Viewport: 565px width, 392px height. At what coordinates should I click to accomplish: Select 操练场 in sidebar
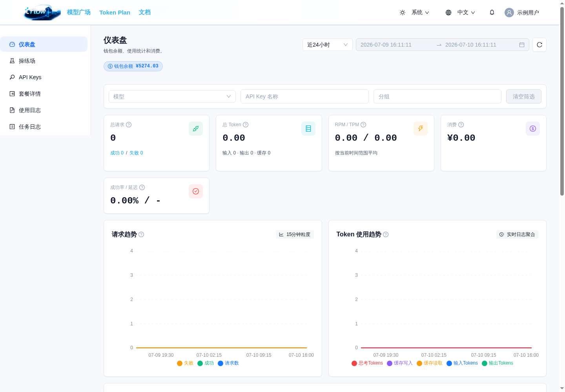pyautogui.click(x=44, y=61)
